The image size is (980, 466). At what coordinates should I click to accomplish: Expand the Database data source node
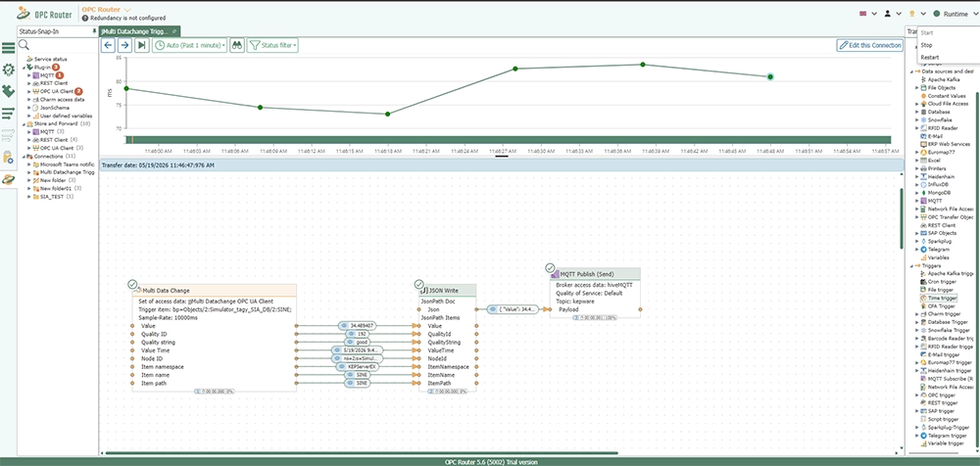917,112
